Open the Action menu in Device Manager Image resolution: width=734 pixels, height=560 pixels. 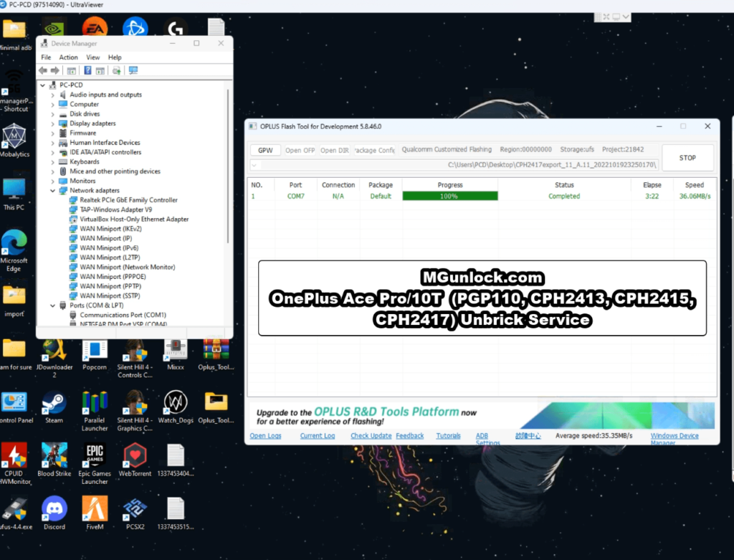(68, 57)
